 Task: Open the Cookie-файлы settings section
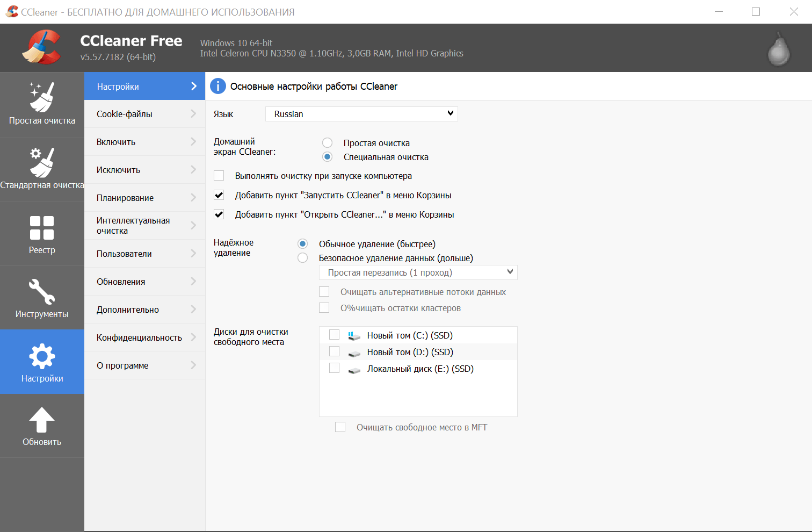[144, 114]
